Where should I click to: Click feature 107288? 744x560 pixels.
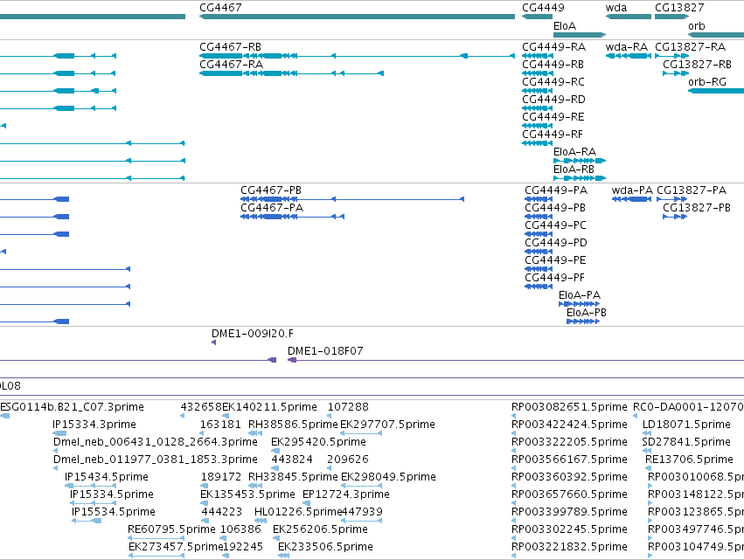[330, 416]
